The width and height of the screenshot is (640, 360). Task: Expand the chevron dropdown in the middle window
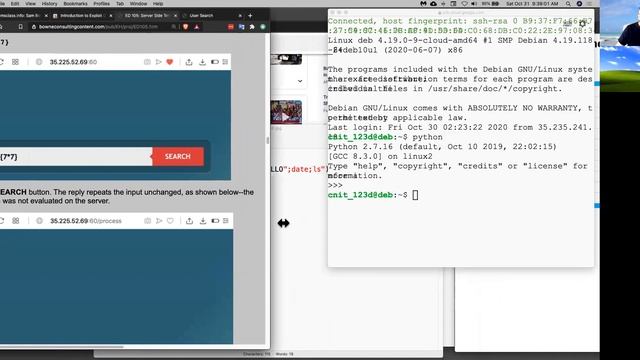(300, 81)
